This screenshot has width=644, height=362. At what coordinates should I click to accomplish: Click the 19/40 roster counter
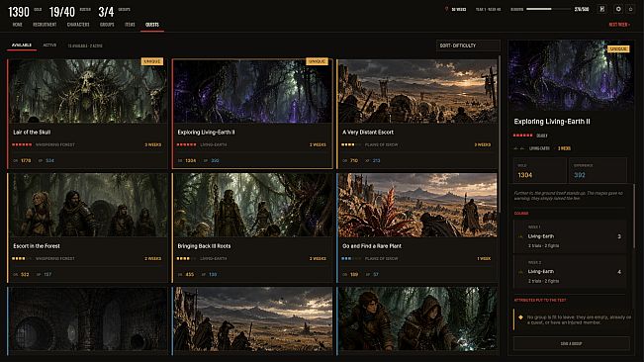click(x=62, y=12)
